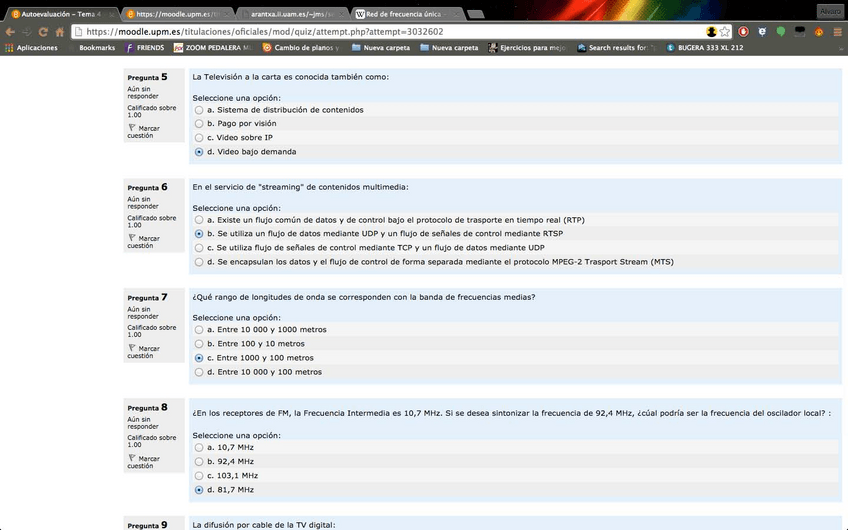
Task: Select answer d. 81,7 MHz
Action: tap(199, 490)
